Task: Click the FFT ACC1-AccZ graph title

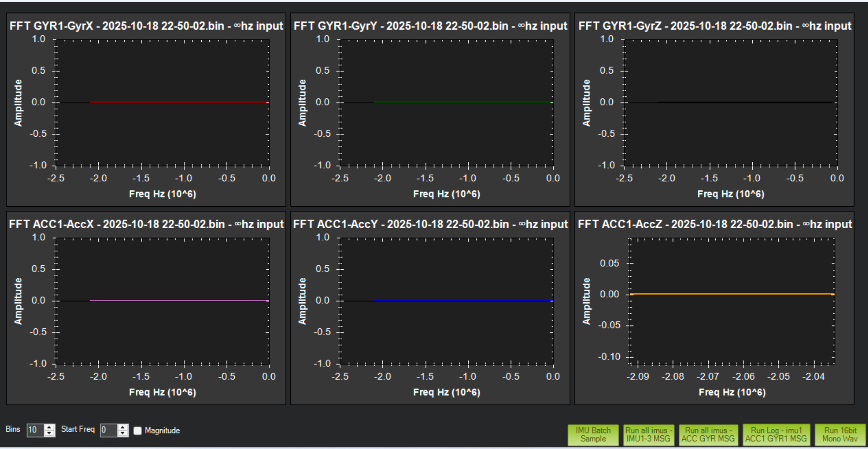Action: tap(714, 224)
